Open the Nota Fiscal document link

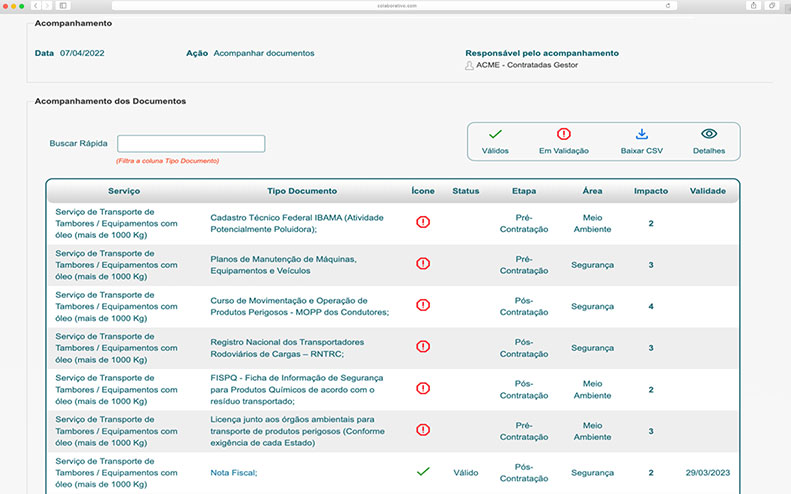click(234, 473)
